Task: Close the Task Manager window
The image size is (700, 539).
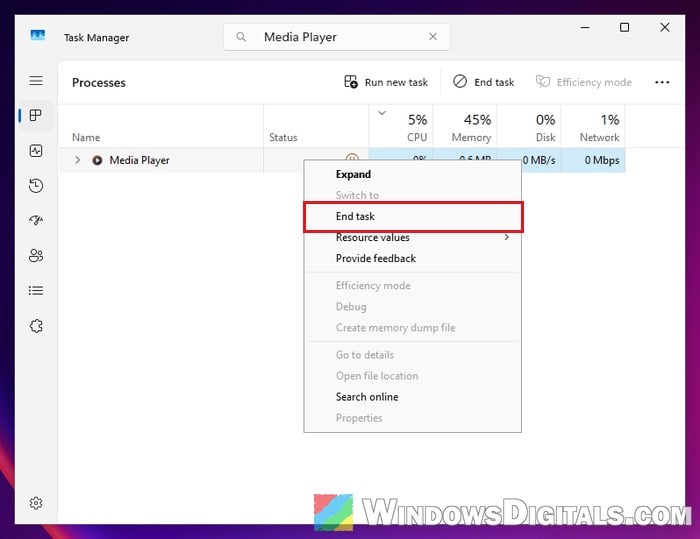Action: coord(665,28)
